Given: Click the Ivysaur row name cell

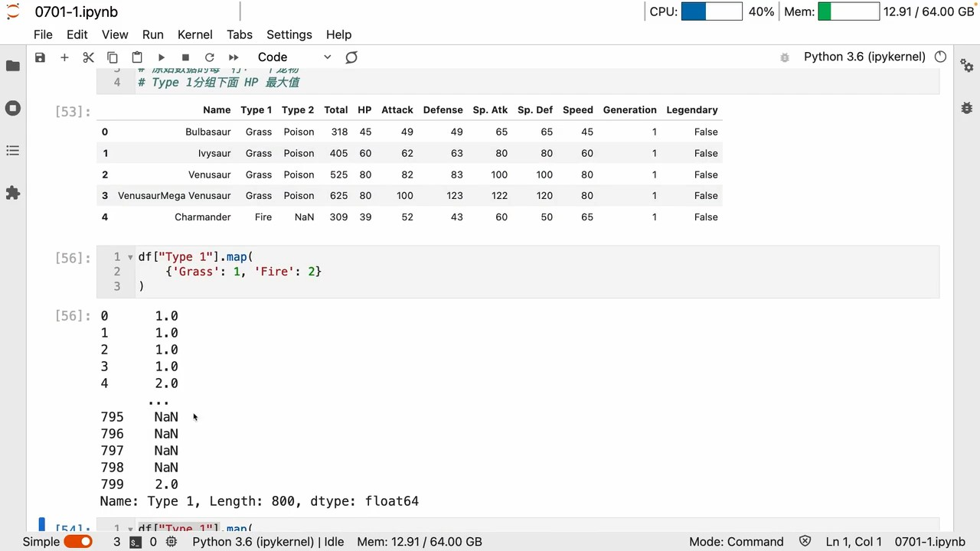Looking at the screenshot, I should [214, 153].
